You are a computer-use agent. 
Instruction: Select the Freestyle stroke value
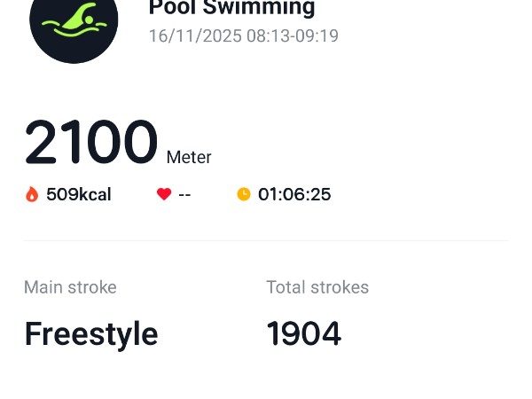pos(90,334)
